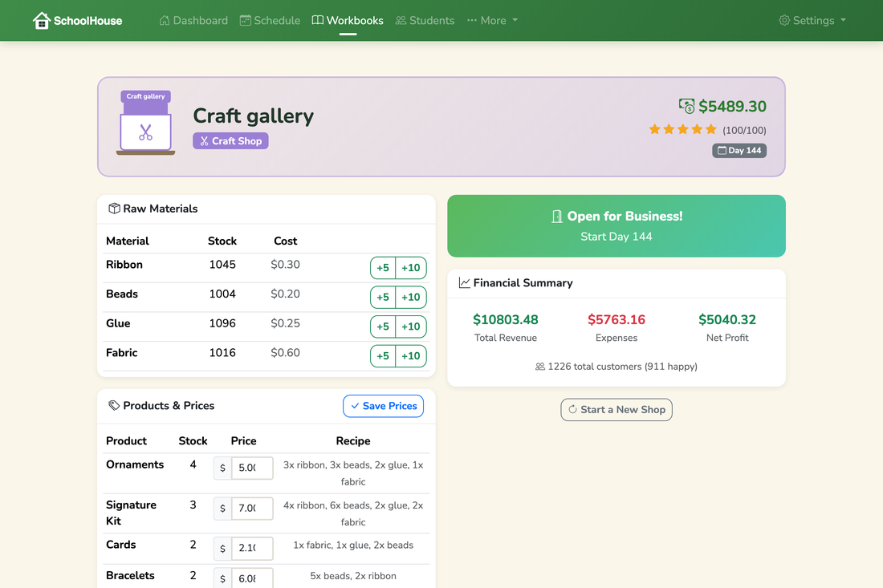Click the Ornaments recipe text
The width and height of the screenshot is (883, 588).
[353, 473]
